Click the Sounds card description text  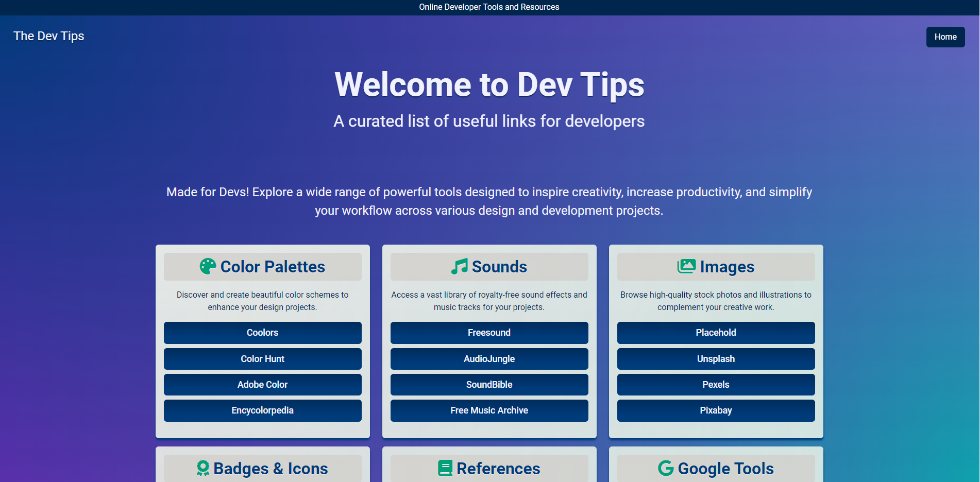pyautogui.click(x=489, y=301)
